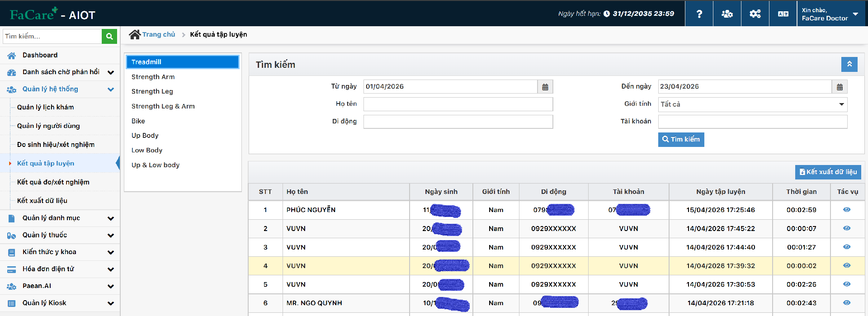Open the settings gears icon
The width and height of the screenshot is (868, 316).
[x=755, y=14]
